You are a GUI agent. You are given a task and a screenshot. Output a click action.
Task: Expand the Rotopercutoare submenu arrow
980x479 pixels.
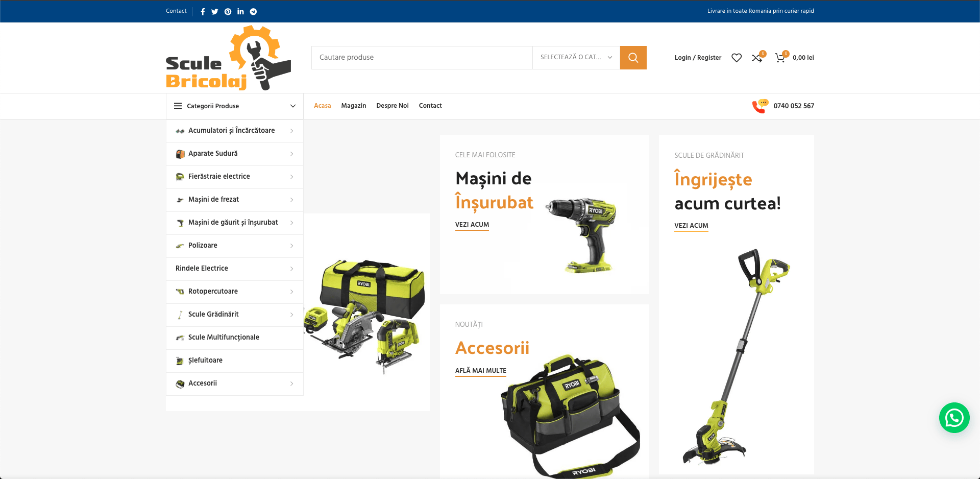coord(292,292)
